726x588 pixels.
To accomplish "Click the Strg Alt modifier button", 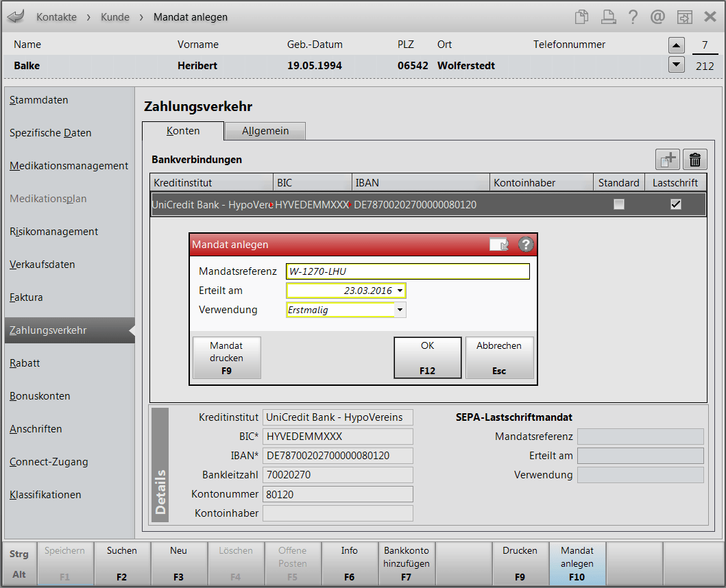I will (x=19, y=563).
